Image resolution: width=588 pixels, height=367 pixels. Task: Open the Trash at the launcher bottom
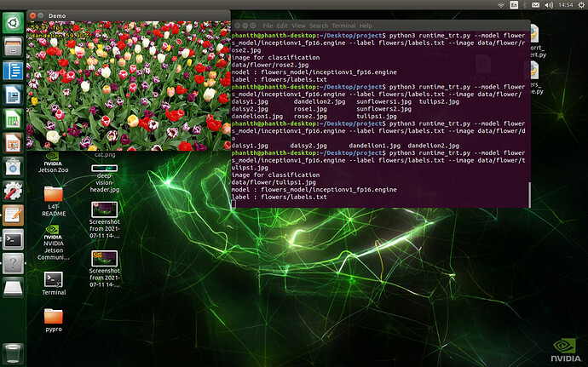pyautogui.click(x=13, y=353)
